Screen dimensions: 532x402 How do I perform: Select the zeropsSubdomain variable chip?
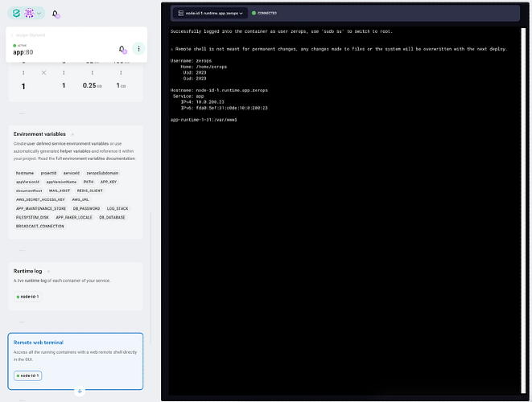pos(102,173)
